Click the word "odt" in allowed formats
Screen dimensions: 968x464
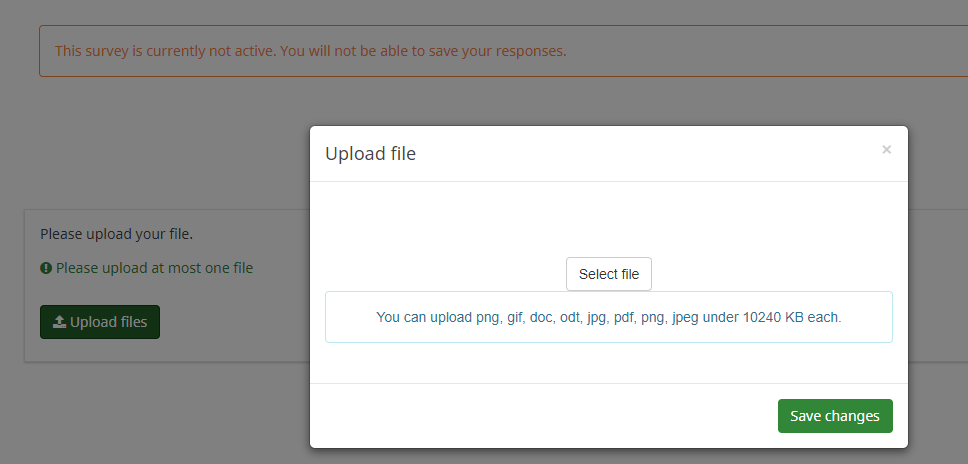pos(572,317)
